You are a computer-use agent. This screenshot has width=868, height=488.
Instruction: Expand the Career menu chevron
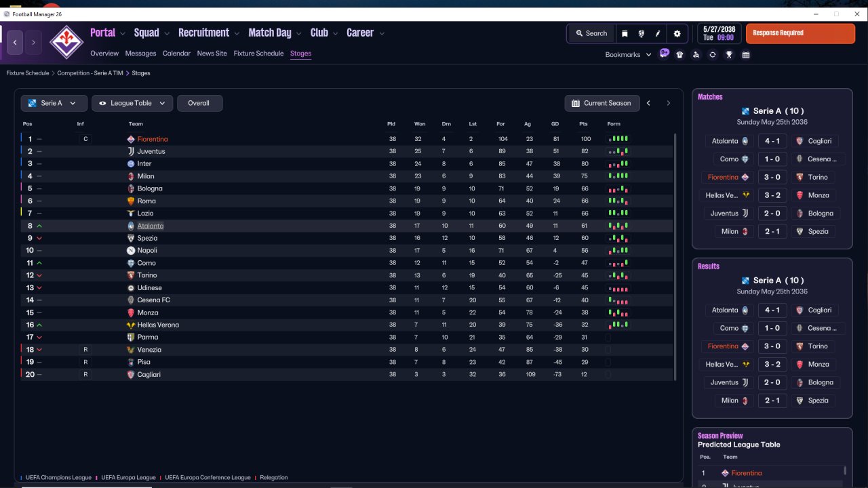[x=382, y=33]
